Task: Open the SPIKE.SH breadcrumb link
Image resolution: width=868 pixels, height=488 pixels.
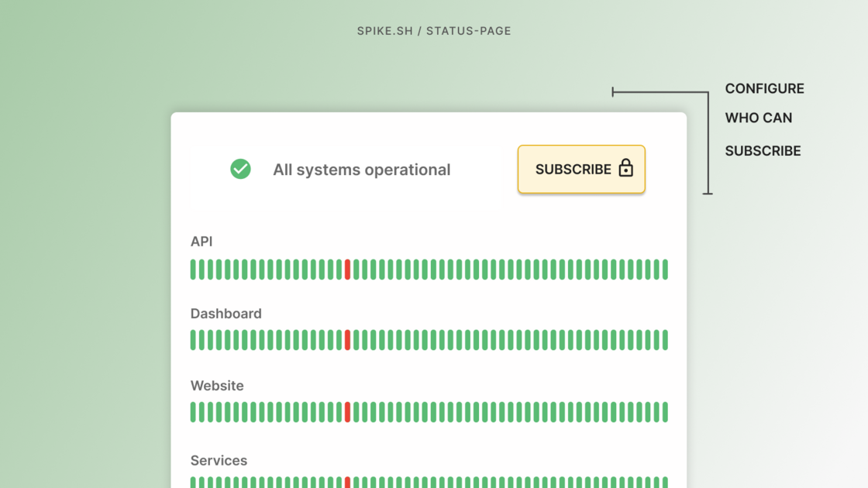Action: pos(385,31)
